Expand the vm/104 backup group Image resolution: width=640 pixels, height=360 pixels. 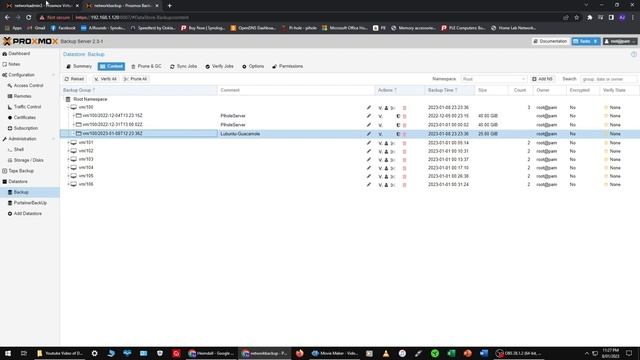[68, 168]
